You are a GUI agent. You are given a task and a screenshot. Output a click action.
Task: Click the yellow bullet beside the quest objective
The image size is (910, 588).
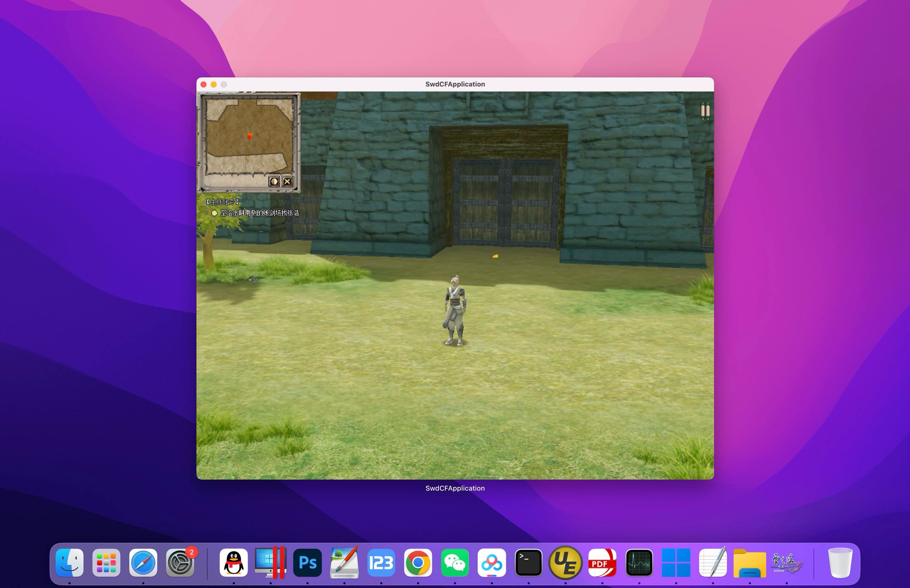coord(214,213)
